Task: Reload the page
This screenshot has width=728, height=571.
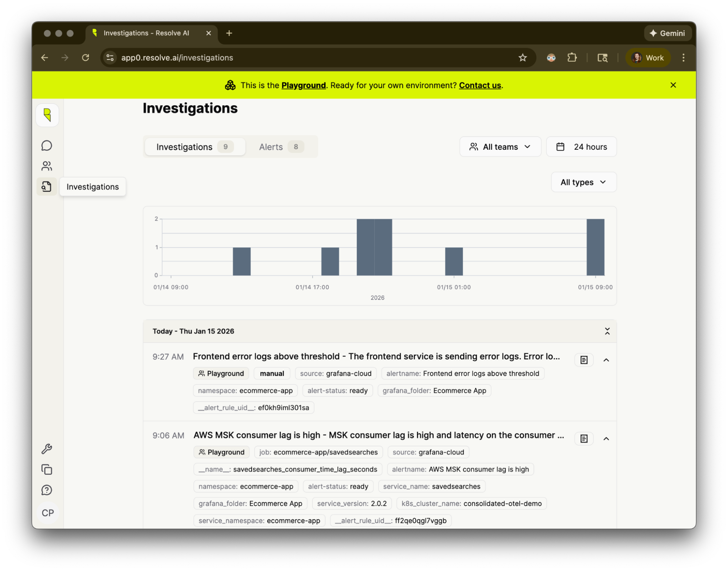Action: (x=86, y=58)
